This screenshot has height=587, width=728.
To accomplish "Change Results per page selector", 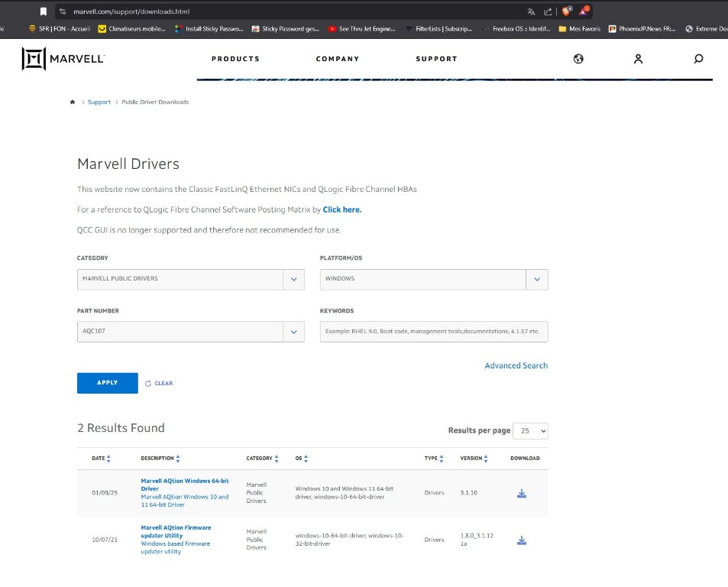I will (x=530, y=431).
